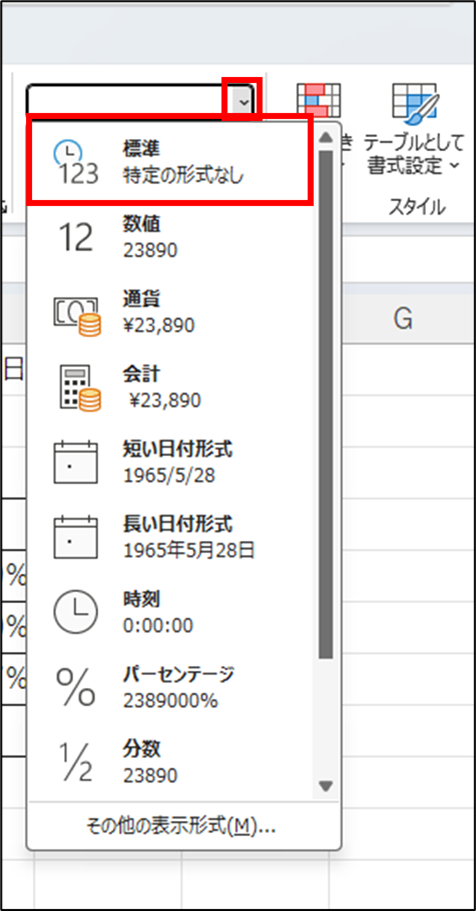476x911 pixels.
Task: Click the 1965年5月28日 long date entry
Action: point(189,551)
